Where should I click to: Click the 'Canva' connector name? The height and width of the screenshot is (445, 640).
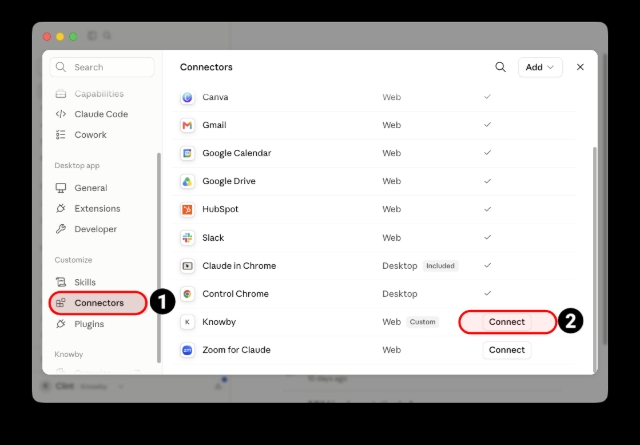[x=215, y=97]
